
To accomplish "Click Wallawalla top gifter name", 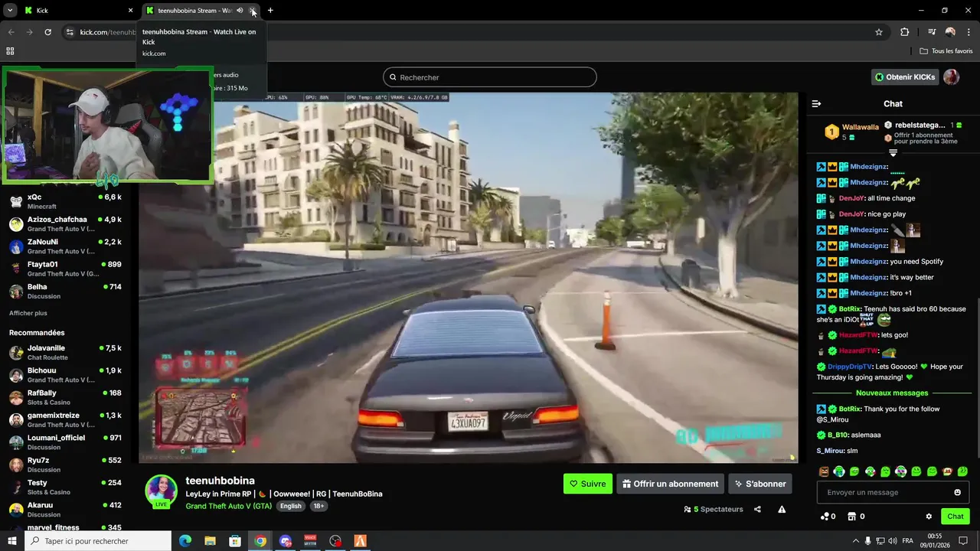I will 861,127.
